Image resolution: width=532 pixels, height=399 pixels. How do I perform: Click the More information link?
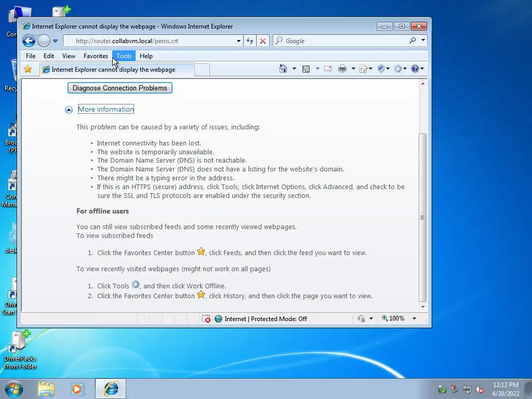[x=106, y=109]
